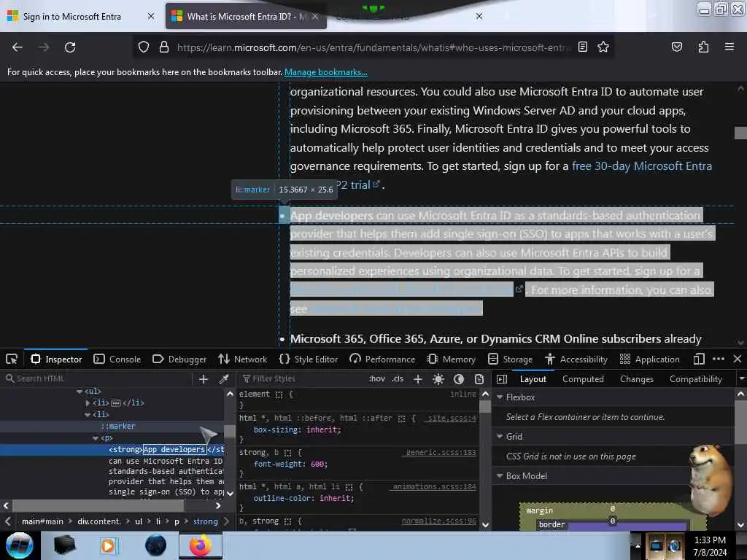Click the Windows Start button
The height and width of the screenshot is (560, 747).
[x=18, y=545]
